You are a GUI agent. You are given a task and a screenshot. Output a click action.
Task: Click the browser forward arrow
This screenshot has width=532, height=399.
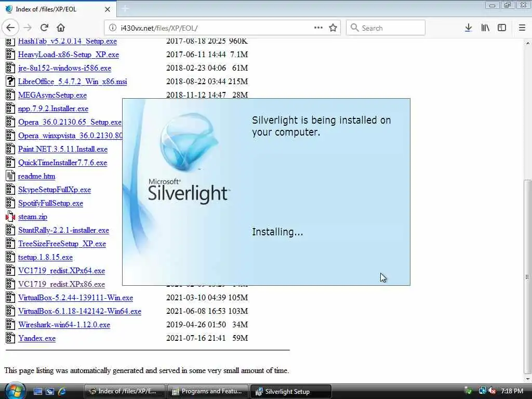click(28, 28)
